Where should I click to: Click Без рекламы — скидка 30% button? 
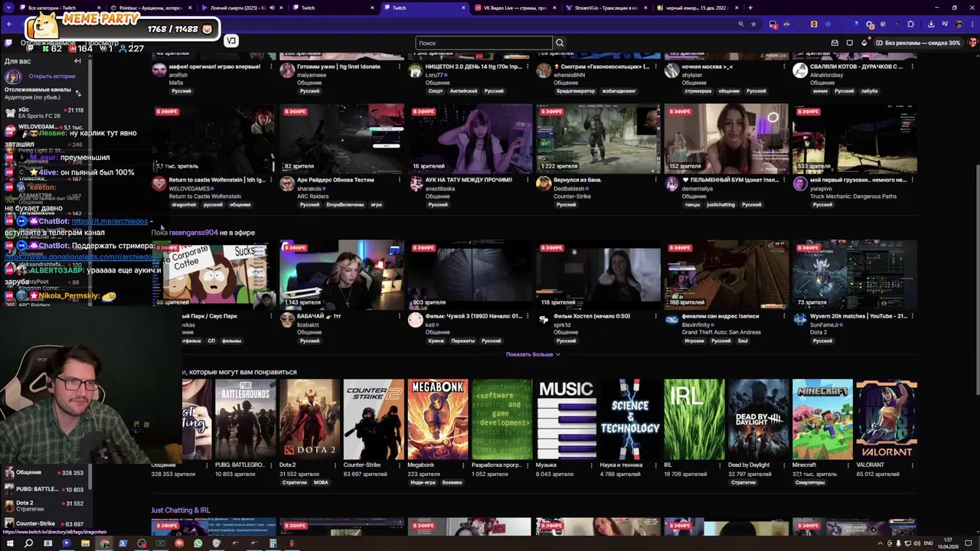[x=918, y=43]
